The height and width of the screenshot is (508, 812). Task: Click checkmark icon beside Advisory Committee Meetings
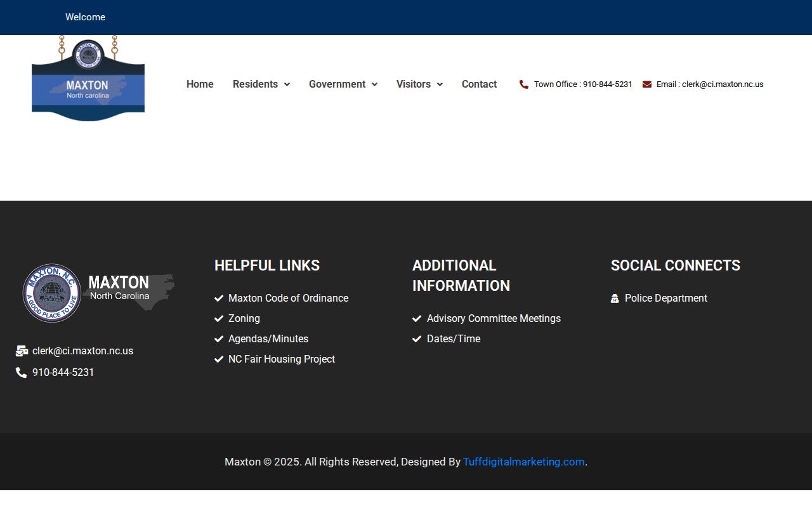click(x=417, y=319)
